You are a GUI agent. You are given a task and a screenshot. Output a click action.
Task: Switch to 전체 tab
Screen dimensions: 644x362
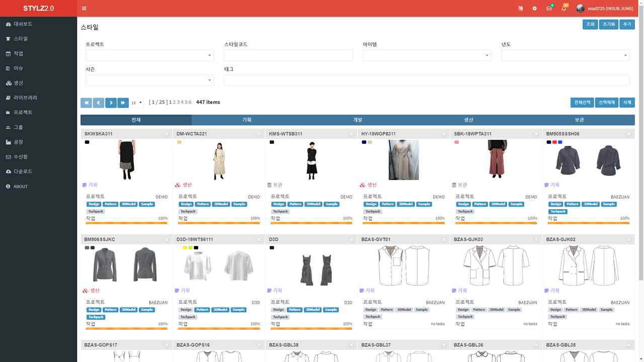(x=136, y=120)
